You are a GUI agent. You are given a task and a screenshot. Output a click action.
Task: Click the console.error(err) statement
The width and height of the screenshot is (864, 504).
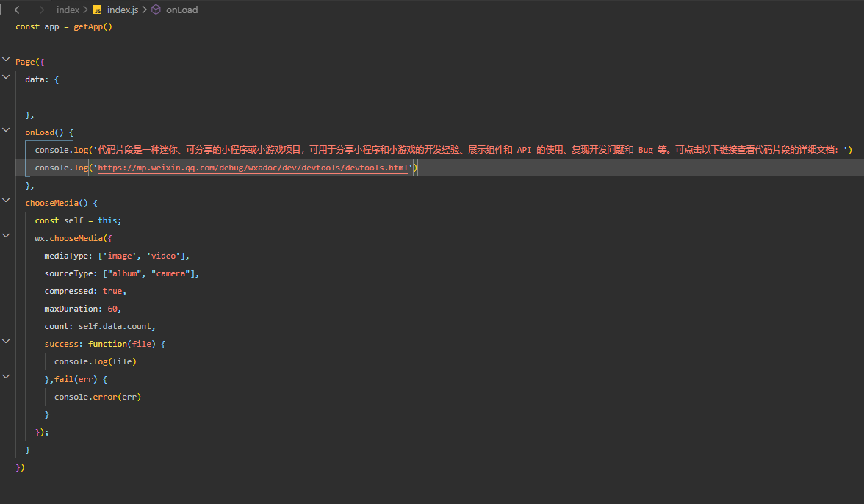98,397
